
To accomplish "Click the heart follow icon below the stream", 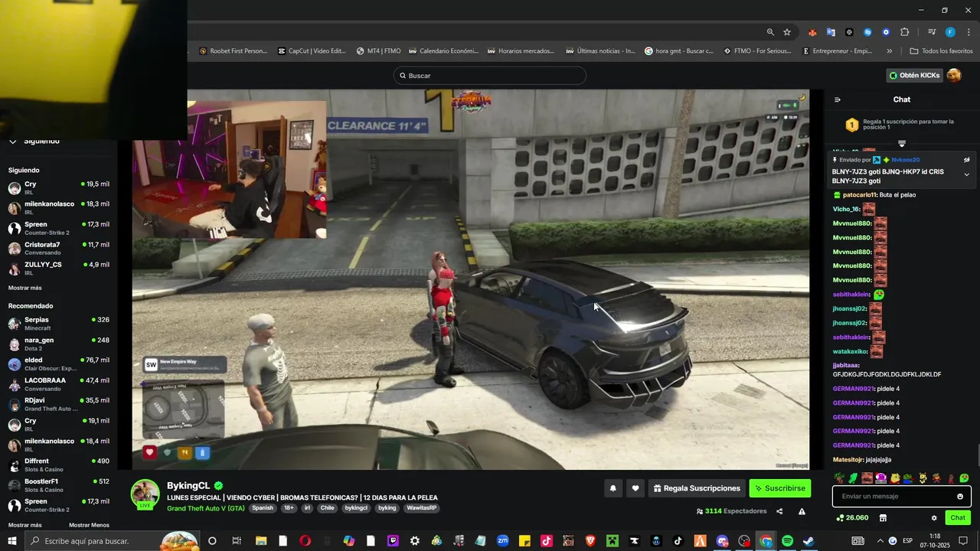I will (635, 488).
